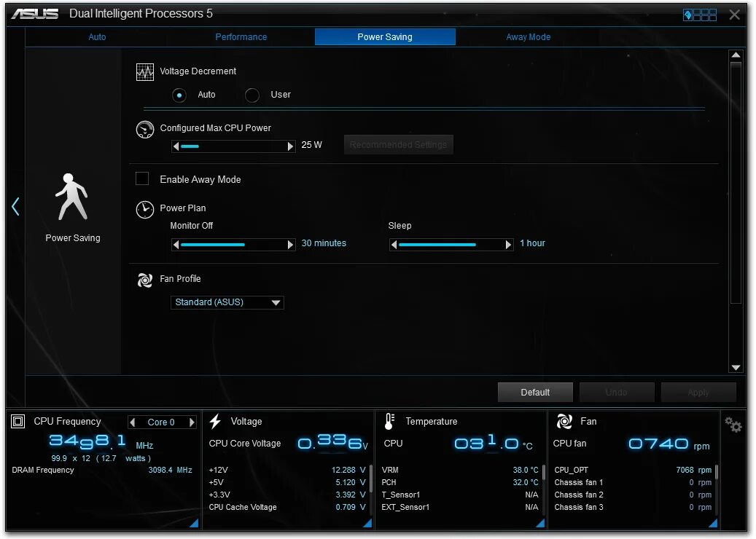Click the Apply button

point(698,393)
